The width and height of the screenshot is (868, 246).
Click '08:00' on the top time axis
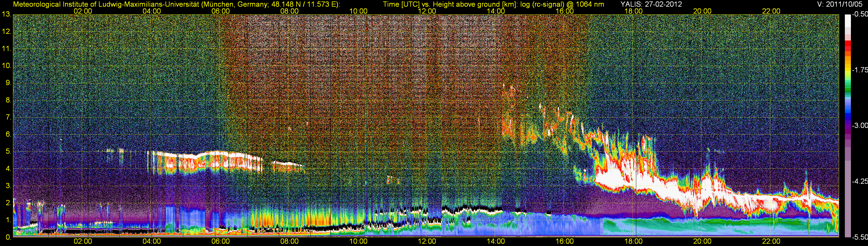pyautogui.click(x=289, y=11)
